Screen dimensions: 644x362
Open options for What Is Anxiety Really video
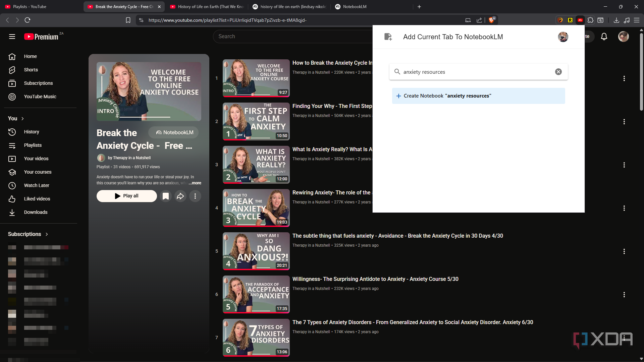(624, 165)
